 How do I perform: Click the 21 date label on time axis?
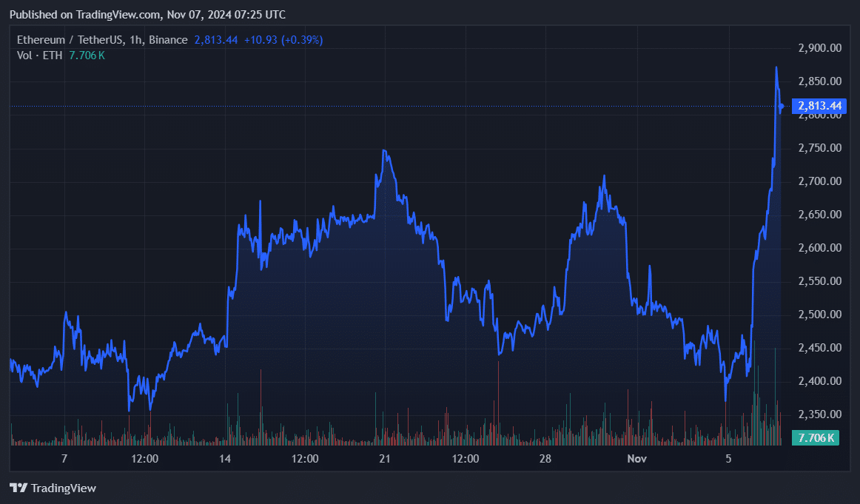pyautogui.click(x=385, y=459)
